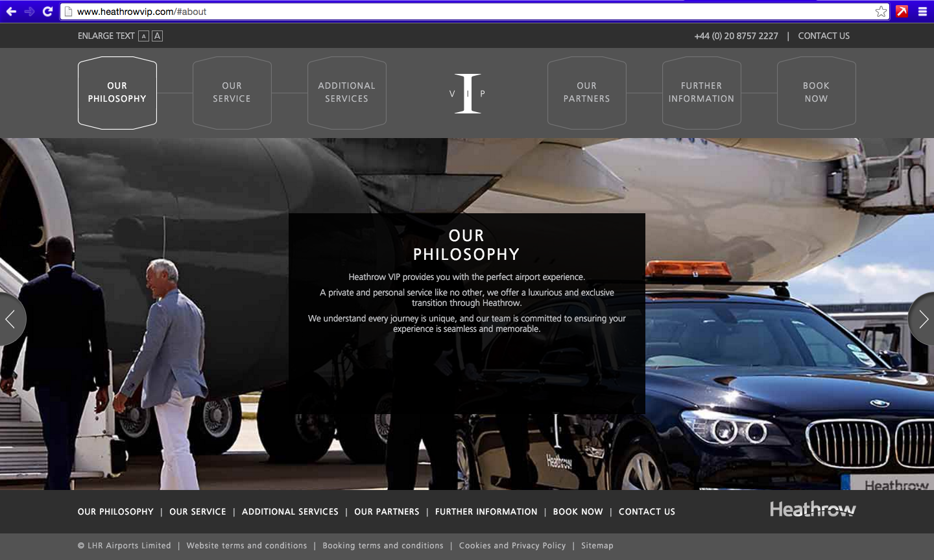Open Cookies and Privacy Policy link
This screenshot has height=560, width=934.
[512, 546]
